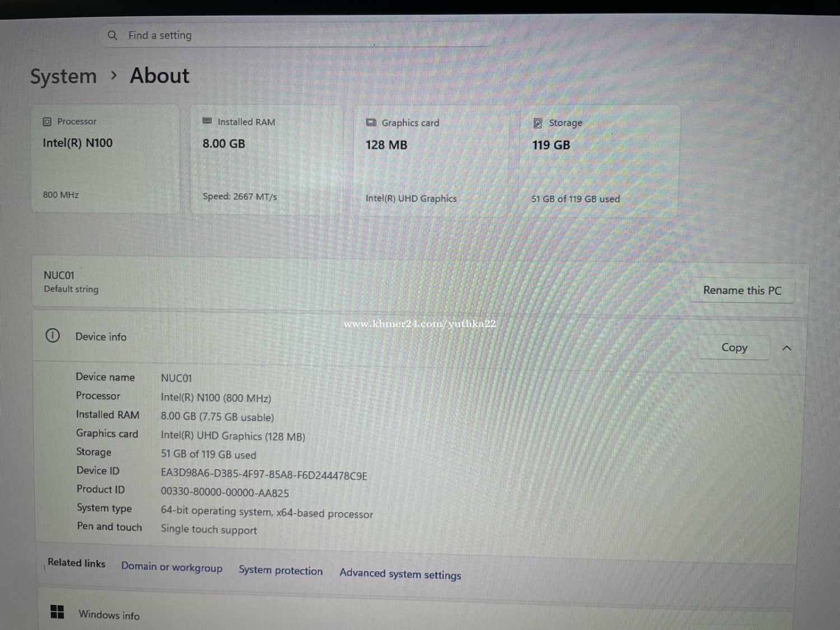
Task: Expand the Windows info section
Action: coord(414,615)
